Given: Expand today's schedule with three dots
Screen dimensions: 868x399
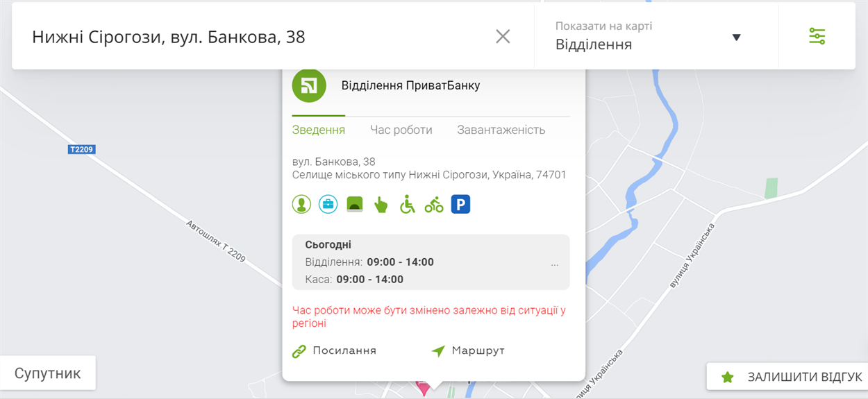Looking at the screenshot, I should coord(554,265).
